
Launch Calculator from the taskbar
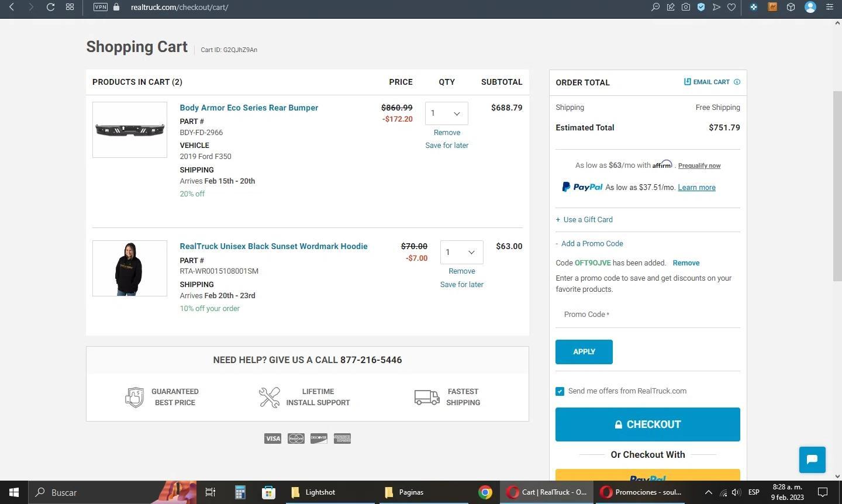240,492
